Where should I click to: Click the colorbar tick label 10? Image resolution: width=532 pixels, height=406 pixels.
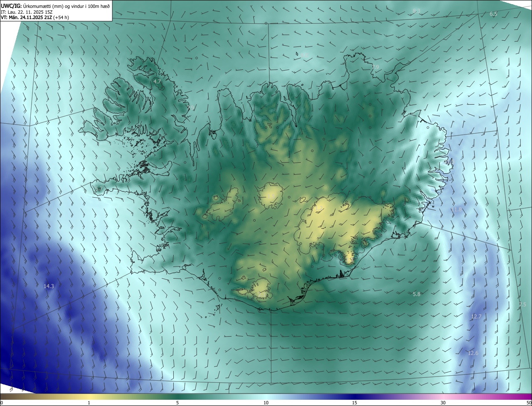coord(266,403)
